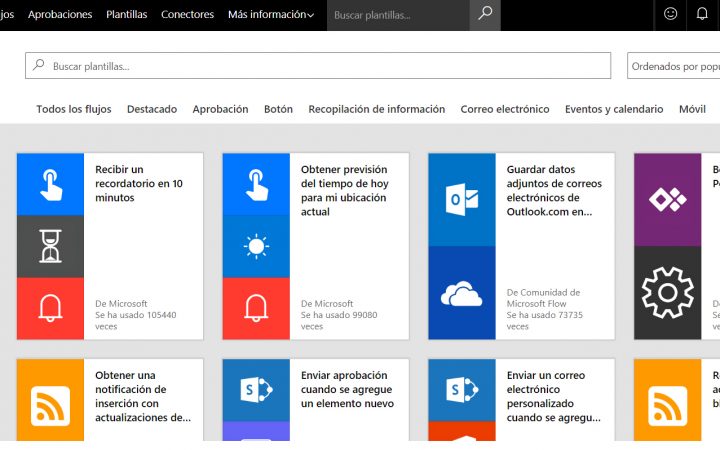
Task: Open Aprobaciones in the top navigation
Action: [x=60, y=15]
